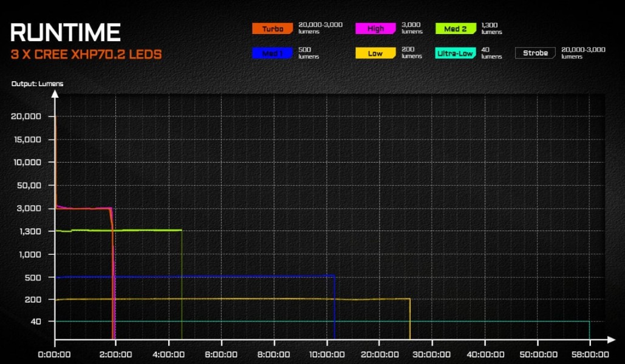This screenshot has width=625, height=364.
Task: Click the Output: Lumens axis label
Action: (38, 84)
